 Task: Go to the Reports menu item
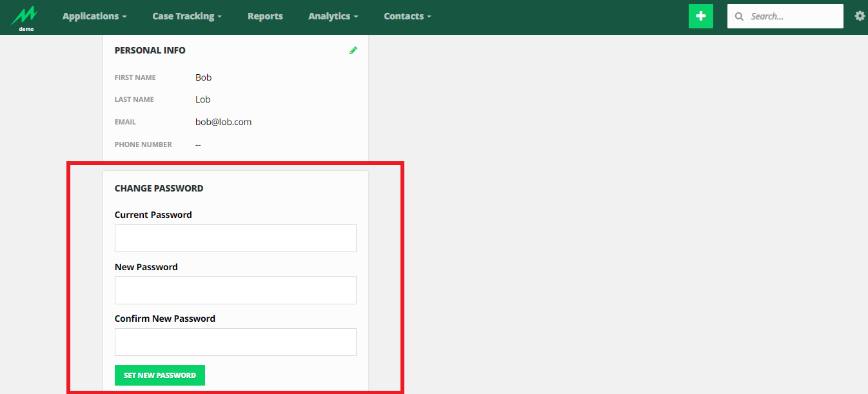265,16
